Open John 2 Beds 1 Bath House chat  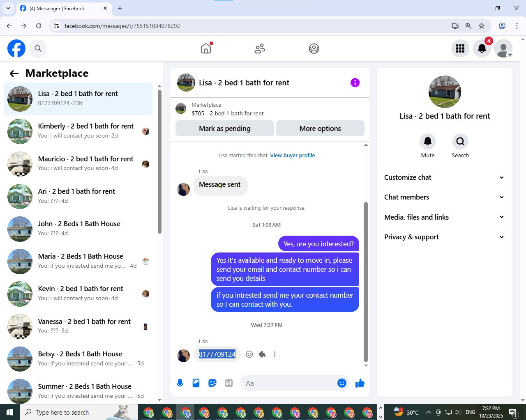click(x=78, y=229)
